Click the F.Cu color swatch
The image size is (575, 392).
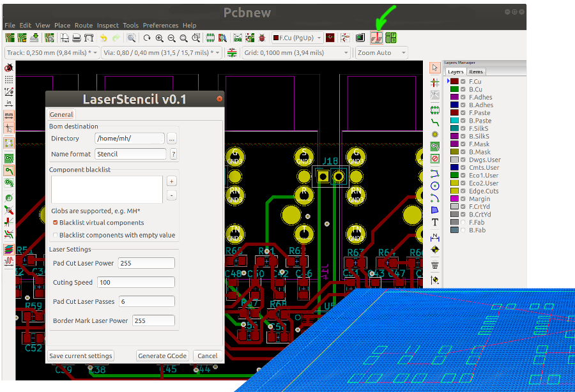(x=455, y=81)
